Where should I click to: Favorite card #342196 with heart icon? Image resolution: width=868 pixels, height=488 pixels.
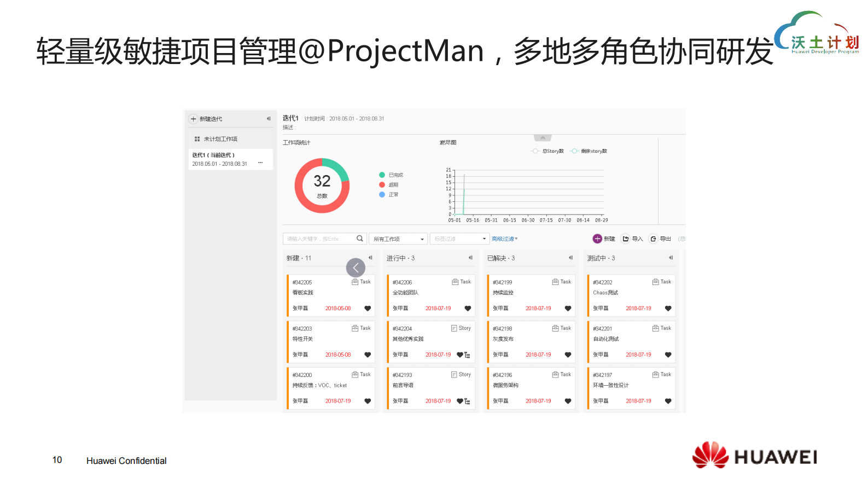tap(568, 401)
